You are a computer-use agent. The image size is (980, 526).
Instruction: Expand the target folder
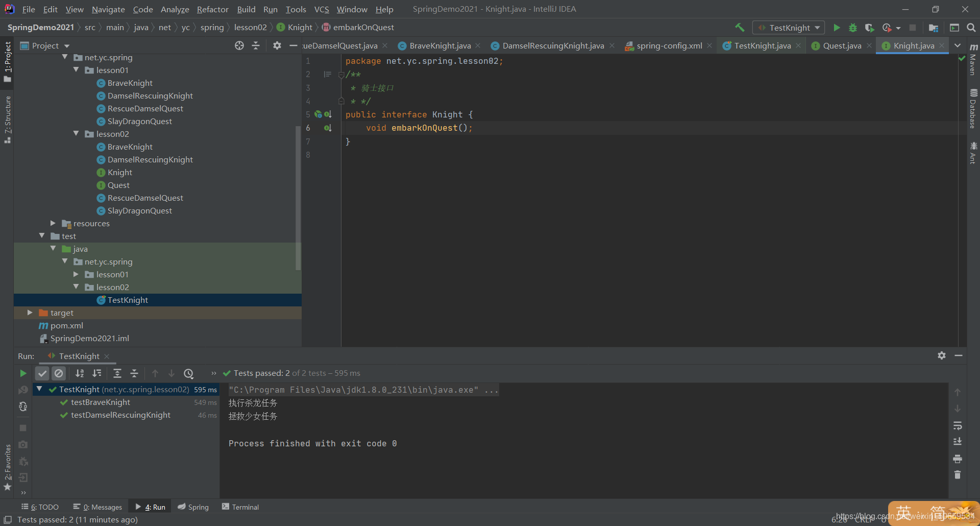pyautogui.click(x=30, y=313)
